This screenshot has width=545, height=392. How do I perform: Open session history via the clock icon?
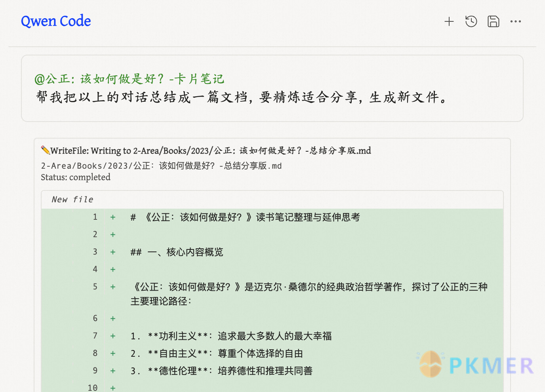(471, 21)
